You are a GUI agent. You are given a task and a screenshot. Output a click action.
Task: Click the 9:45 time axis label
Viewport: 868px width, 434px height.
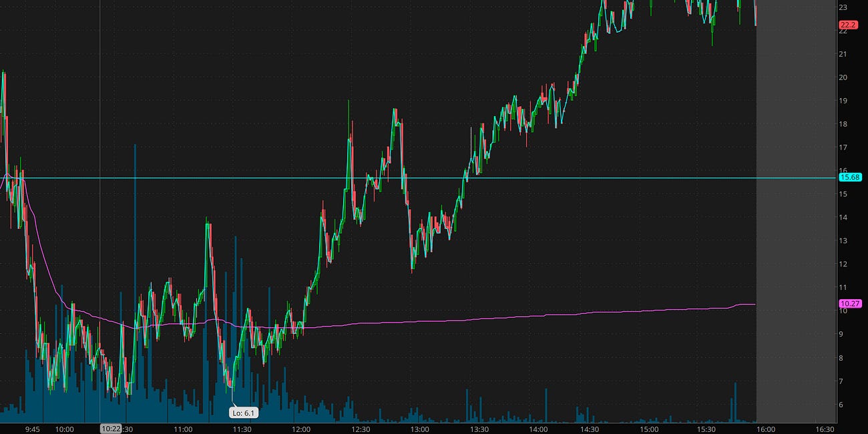pos(31,429)
